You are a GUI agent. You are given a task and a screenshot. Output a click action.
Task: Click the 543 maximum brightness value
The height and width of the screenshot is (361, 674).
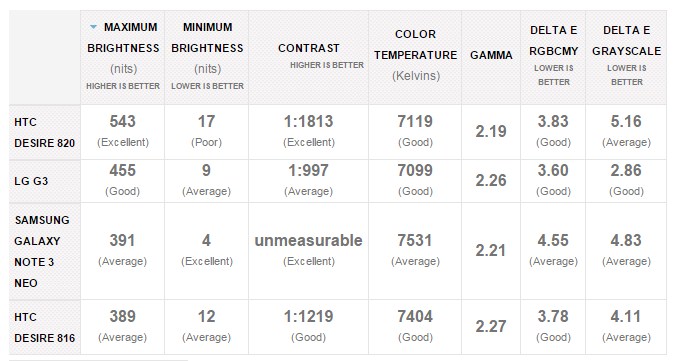click(x=123, y=122)
